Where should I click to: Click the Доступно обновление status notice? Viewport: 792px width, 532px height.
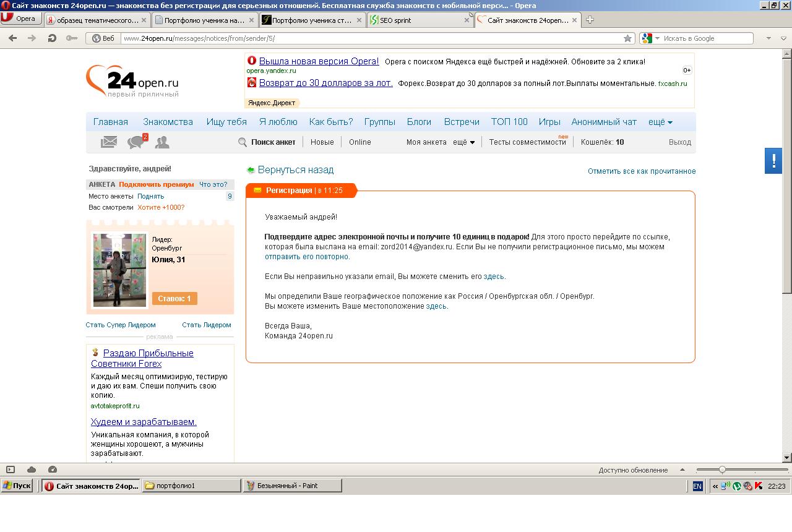(x=633, y=470)
